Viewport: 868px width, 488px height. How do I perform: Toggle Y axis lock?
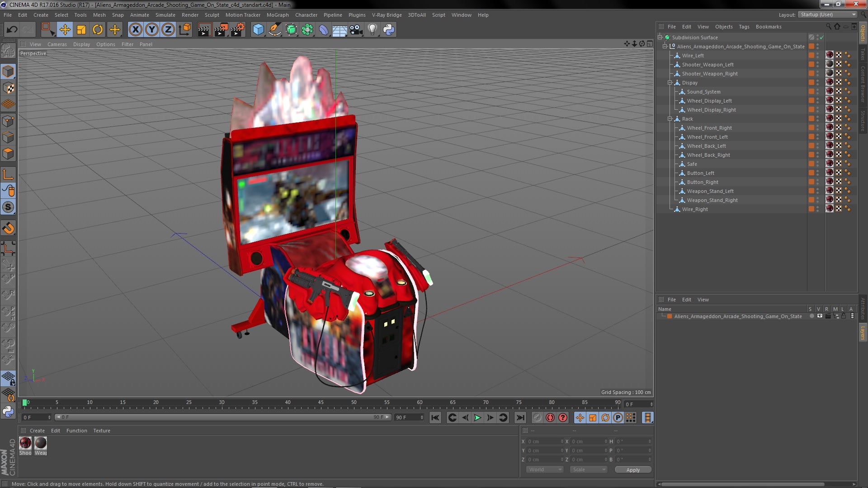point(152,30)
